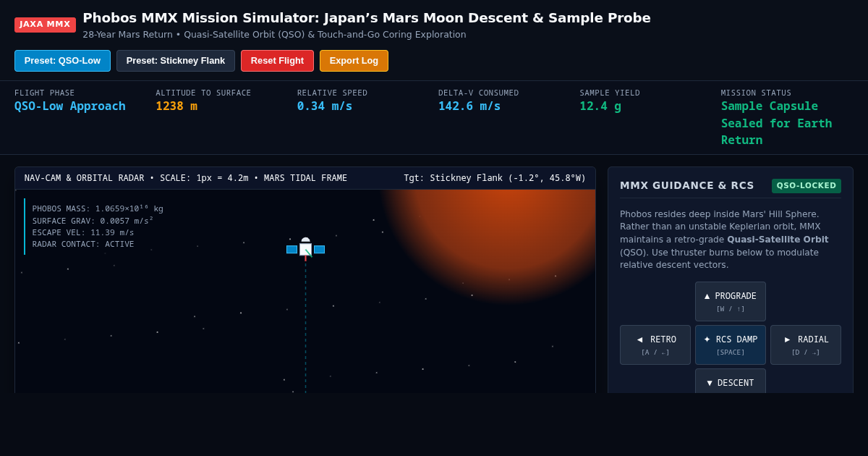Fire the Radial thruster burn
The image size is (868, 456).
point(806,345)
